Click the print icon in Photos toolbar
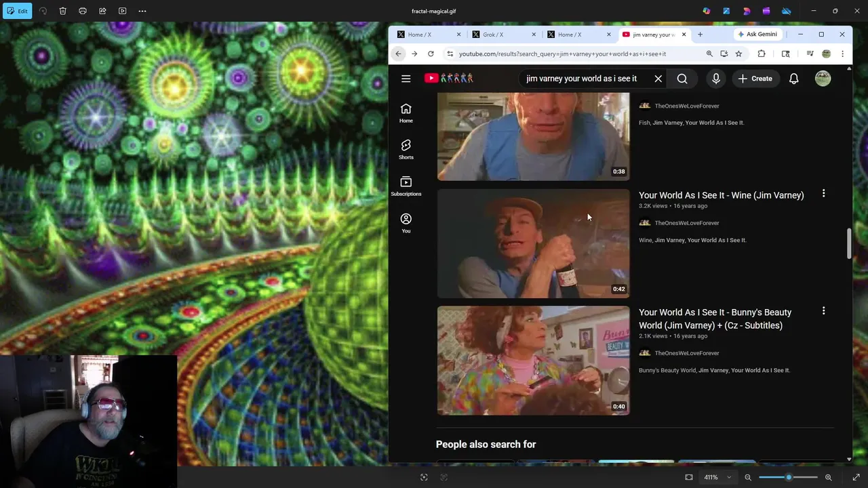Image resolution: width=868 pixels, height=488 pixels. 83,11
